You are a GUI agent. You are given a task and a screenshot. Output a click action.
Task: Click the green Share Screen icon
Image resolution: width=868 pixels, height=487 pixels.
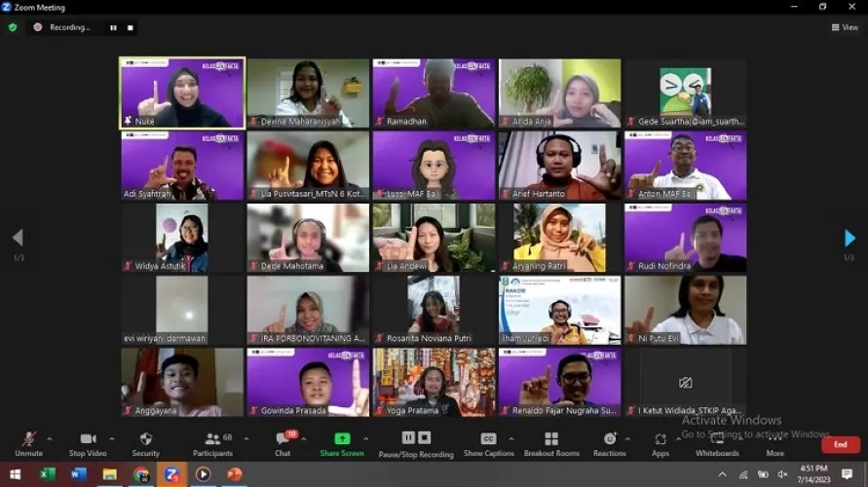342,440
